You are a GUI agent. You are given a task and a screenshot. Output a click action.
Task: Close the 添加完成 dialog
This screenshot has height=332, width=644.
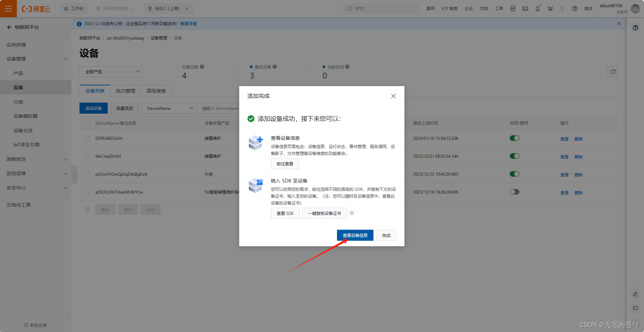(393, 96)
